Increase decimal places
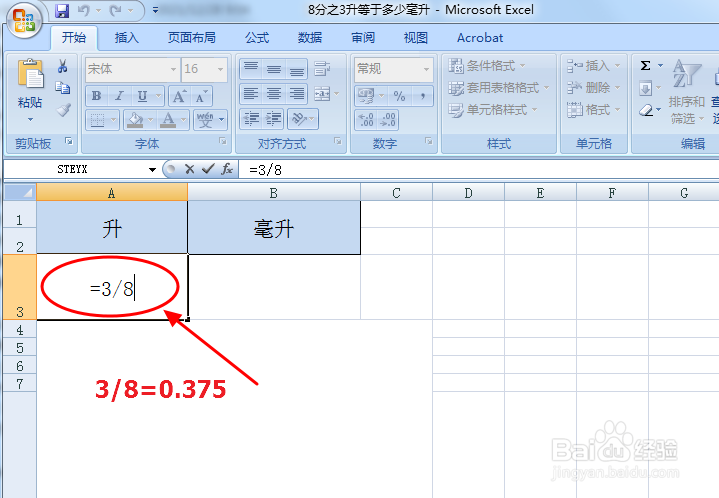The height and width of the screenshot is (498, 719). pos(366,120)
